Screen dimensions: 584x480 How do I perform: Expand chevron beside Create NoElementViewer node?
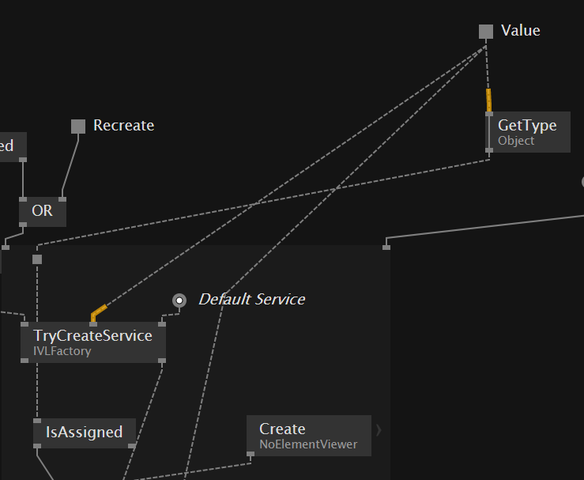[x=379, y=430]
